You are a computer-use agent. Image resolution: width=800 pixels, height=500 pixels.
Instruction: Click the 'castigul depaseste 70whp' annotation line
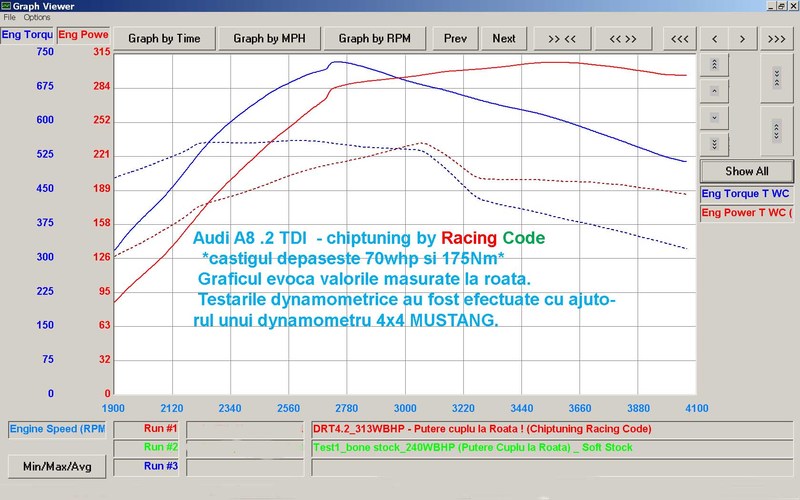pyautogui.click(x=353, y=259)
